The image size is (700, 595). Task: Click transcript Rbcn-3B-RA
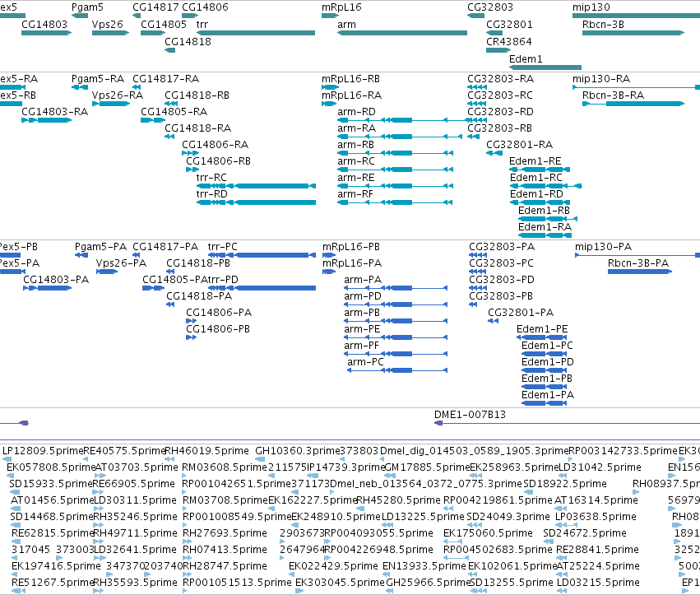[x=633, y=104]
